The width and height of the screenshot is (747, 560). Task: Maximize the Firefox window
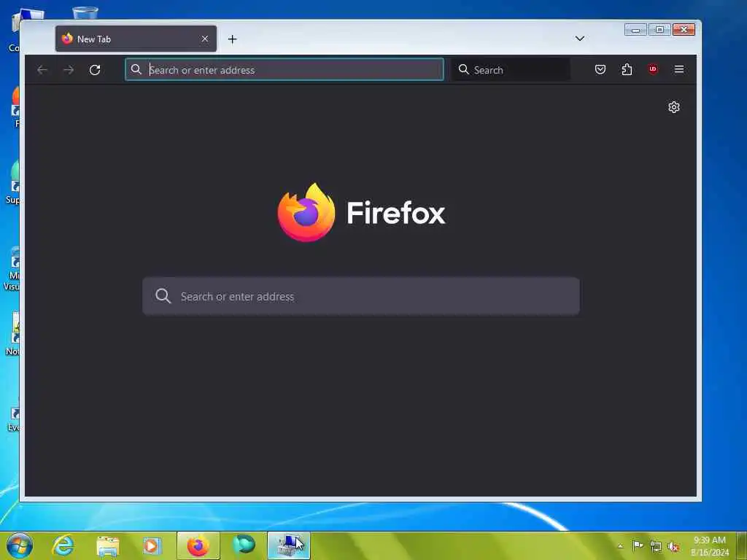click(x=659, y=30)
